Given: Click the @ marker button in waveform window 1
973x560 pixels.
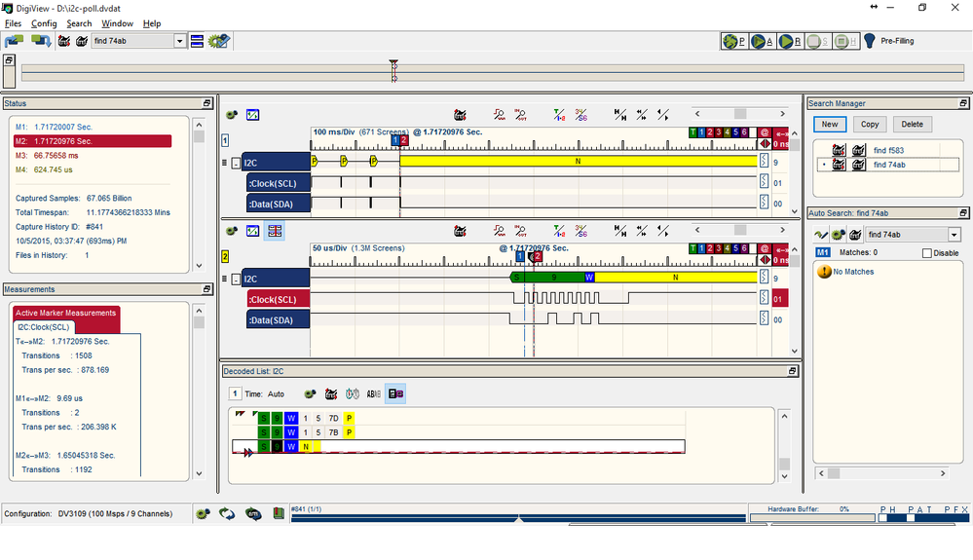Looking at the screenshot, I should [765, 132].
